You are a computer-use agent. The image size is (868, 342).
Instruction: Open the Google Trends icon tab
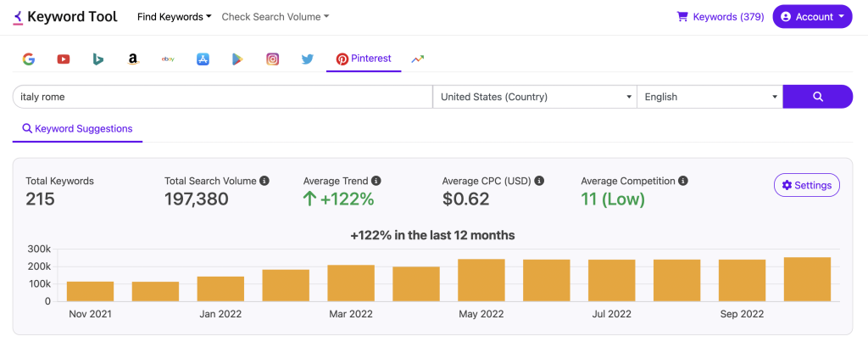point(417,59)
